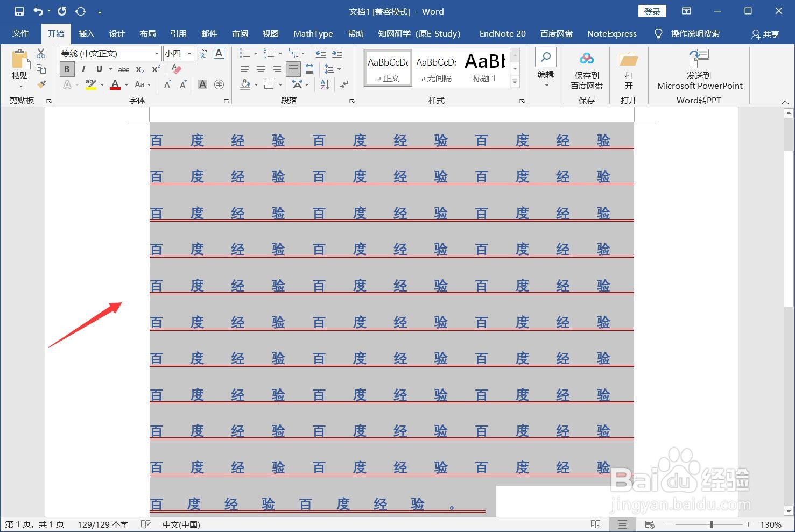795x532 pixels.
Task: Open the 编辑 find menu
Action: 546,69
